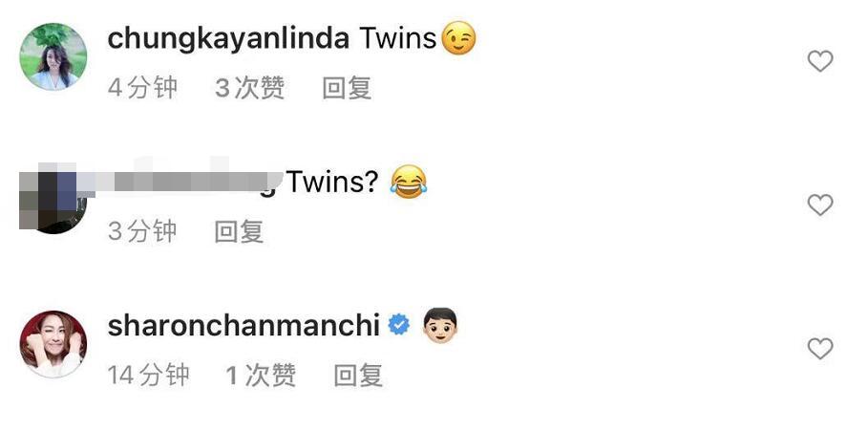Viewport: 868px width, 431px height.
Task: Open sharonchanmanchi username link
Action: [243, 326]
